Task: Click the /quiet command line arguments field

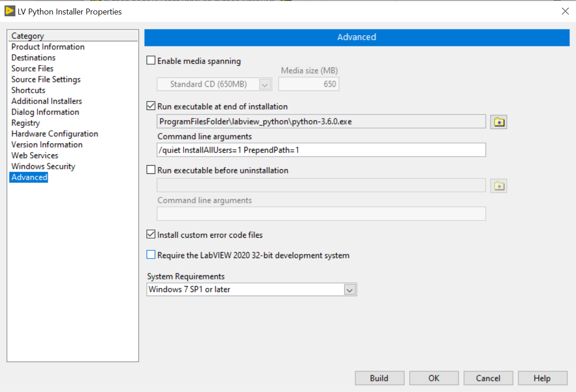Action: (322, 150)
